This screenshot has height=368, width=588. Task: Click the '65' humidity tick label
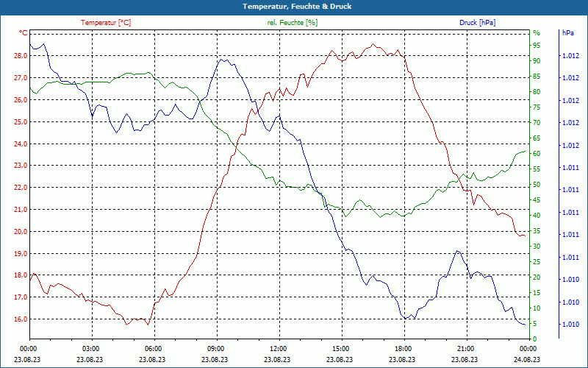[x=537, y=138]
